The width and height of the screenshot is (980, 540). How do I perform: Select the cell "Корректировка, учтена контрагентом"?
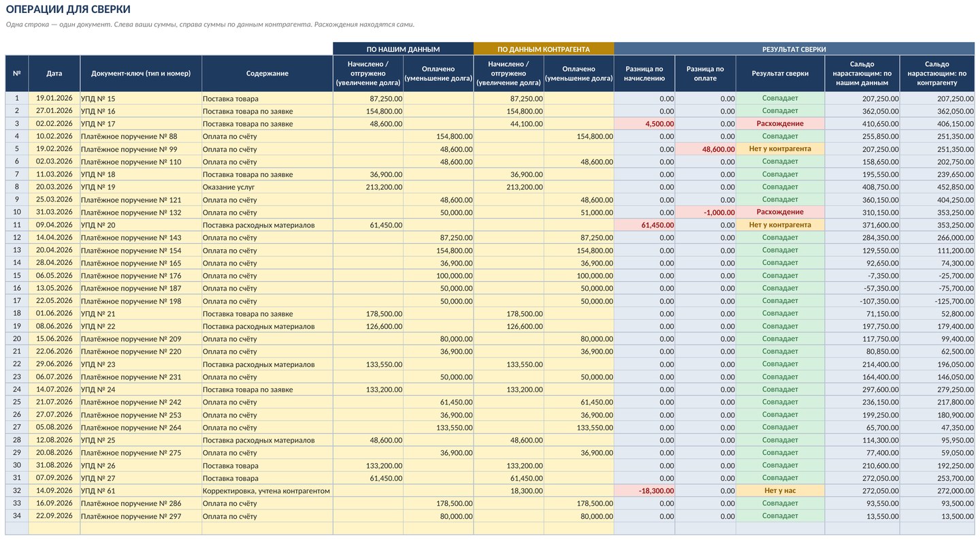click(267, 490)
